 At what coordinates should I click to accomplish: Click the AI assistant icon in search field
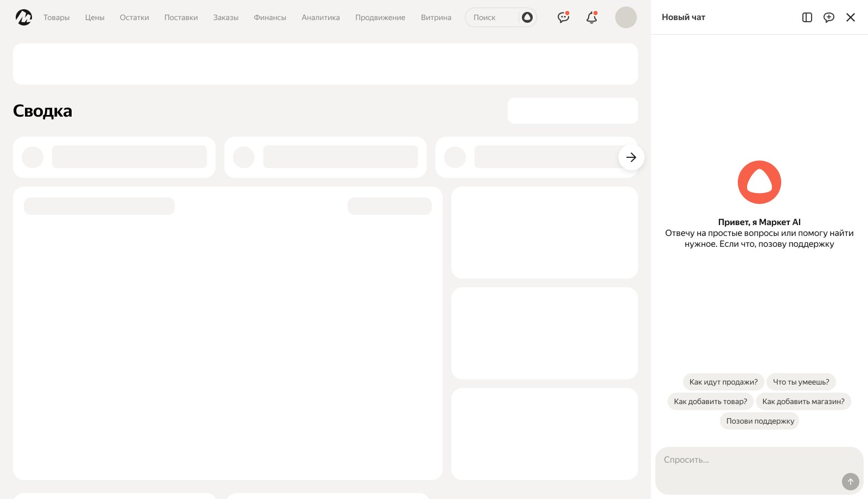tap(527, 17)
